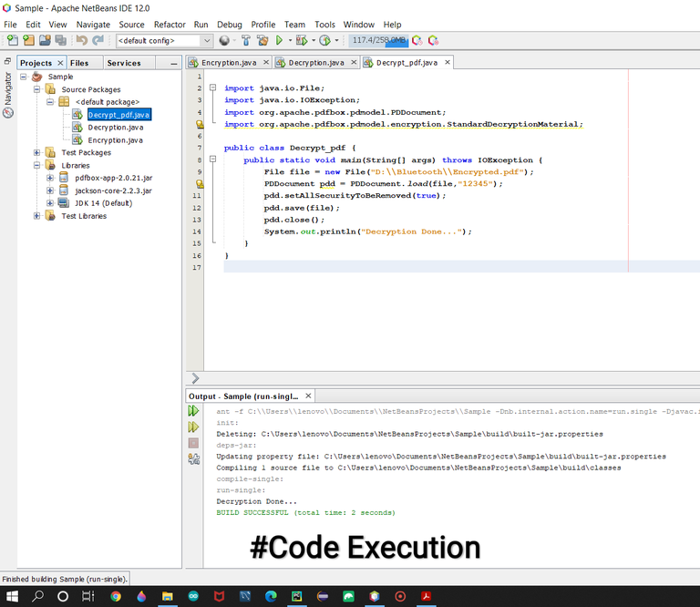This screenshot has width=700, height=607.
Task: Open the default config dropdown
Action: (206, 40)
